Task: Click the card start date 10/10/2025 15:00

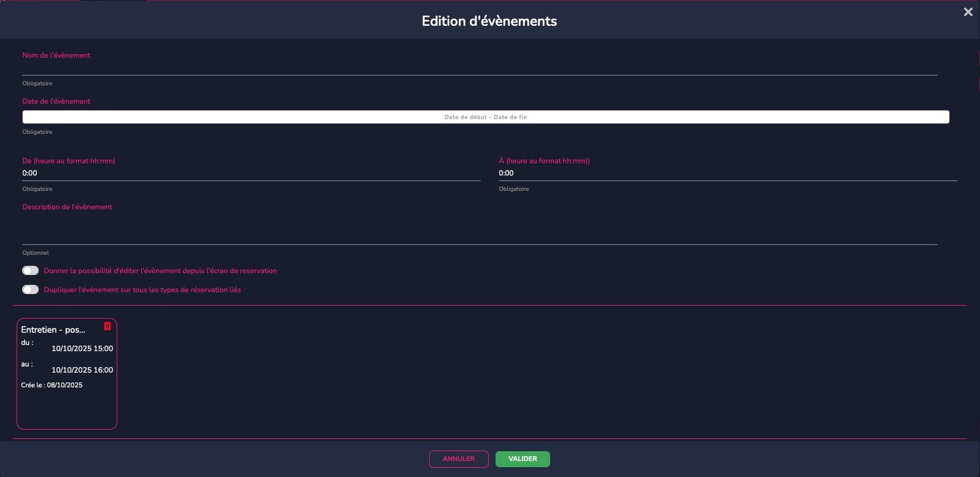Action: tap(82, 349)
